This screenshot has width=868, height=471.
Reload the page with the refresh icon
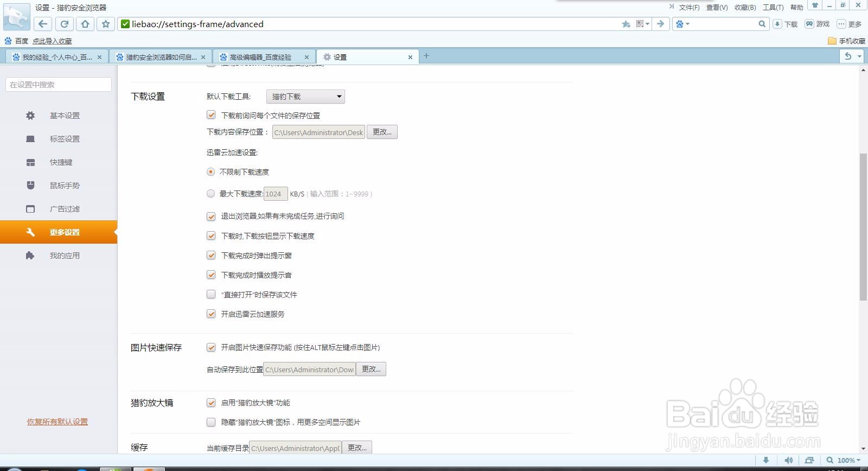coord(64,24)
